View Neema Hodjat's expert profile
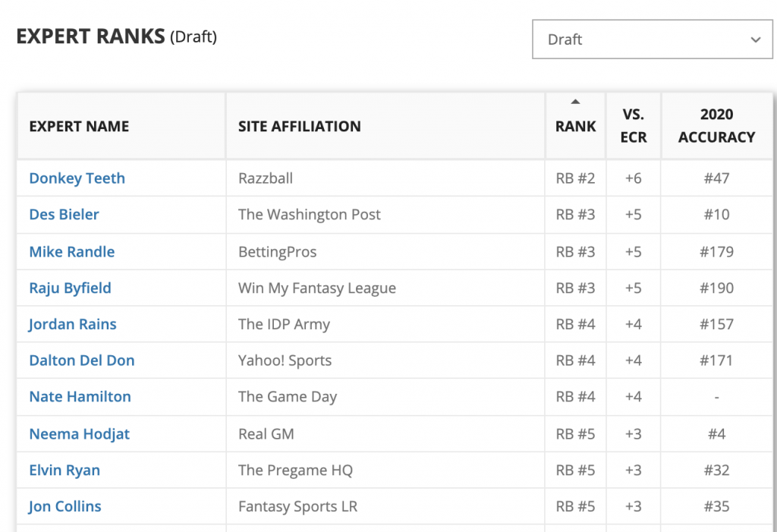Viewport: 777px width, 532px height. click(x=79, y=434)
